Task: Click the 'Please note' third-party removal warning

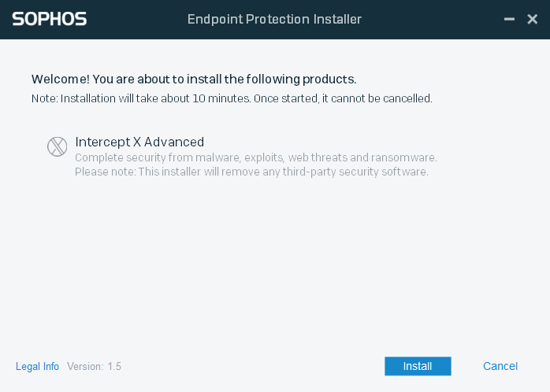Action: point(251,172)
